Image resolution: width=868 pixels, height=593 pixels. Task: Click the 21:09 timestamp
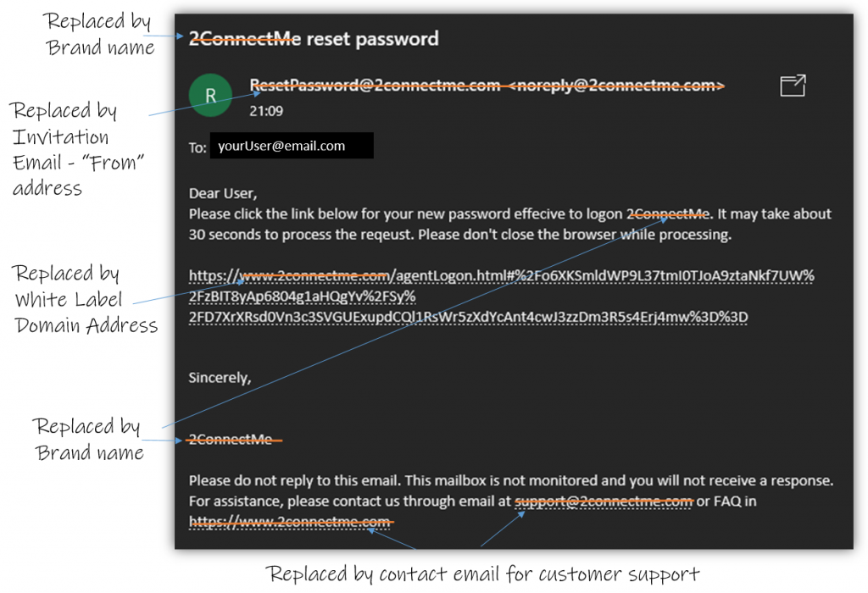click(x=265, y=111)
